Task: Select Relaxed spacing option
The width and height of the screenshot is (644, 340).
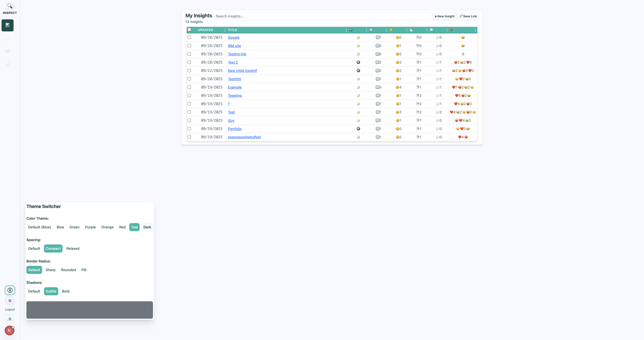Action: (x=73, y=249)
